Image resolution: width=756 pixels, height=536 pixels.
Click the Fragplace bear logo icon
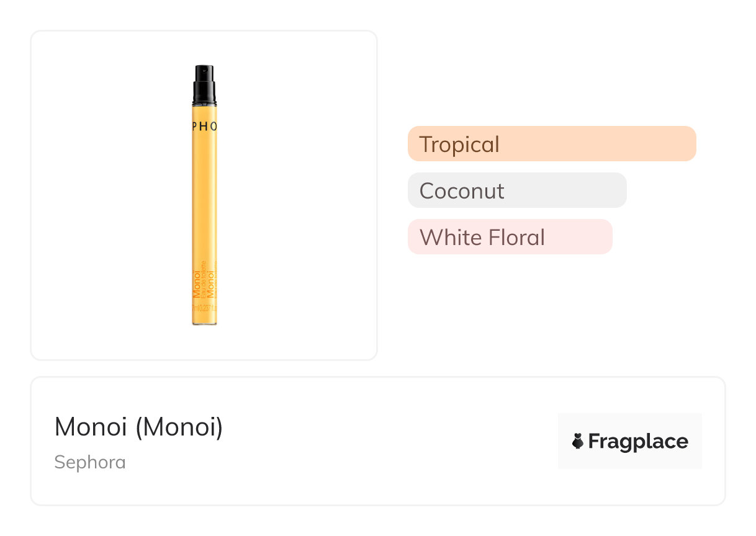(578, 442)
